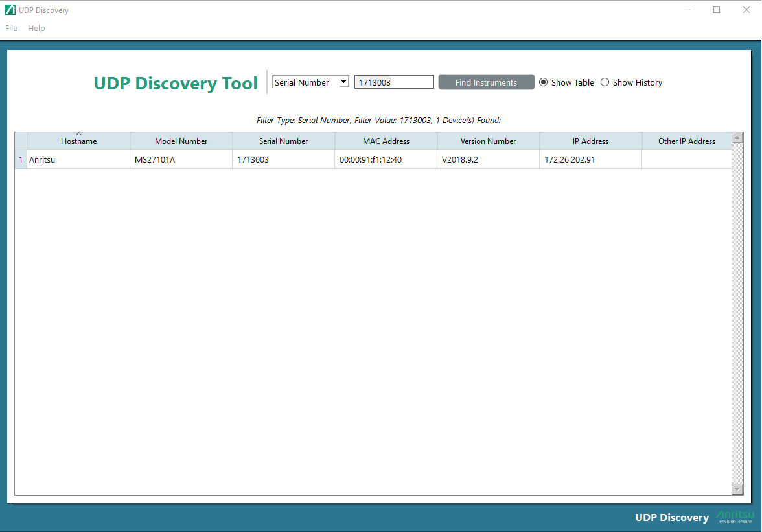Open the File menu

coord(11,29)
